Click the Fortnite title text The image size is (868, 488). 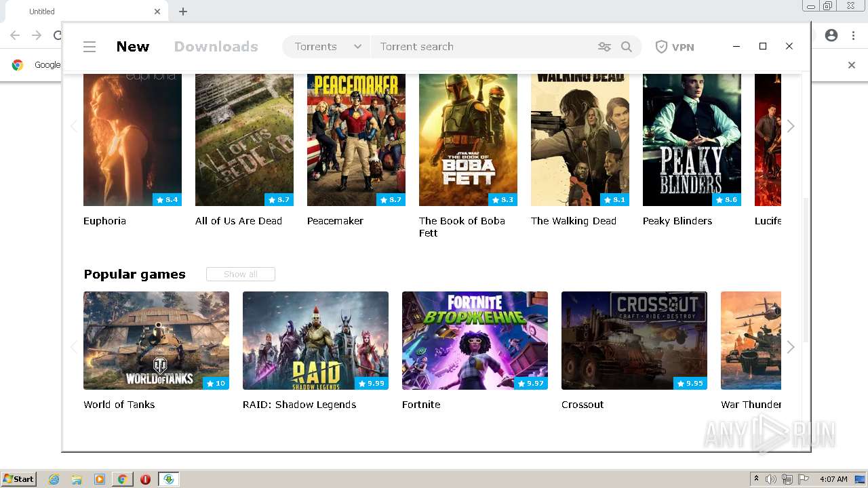click(x=421, y=405)
